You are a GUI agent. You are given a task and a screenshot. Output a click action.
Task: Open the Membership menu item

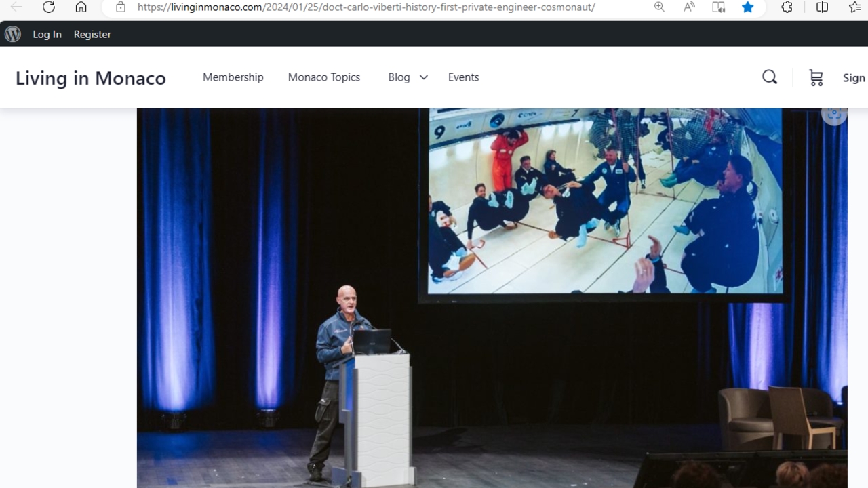tap(233, 77)
